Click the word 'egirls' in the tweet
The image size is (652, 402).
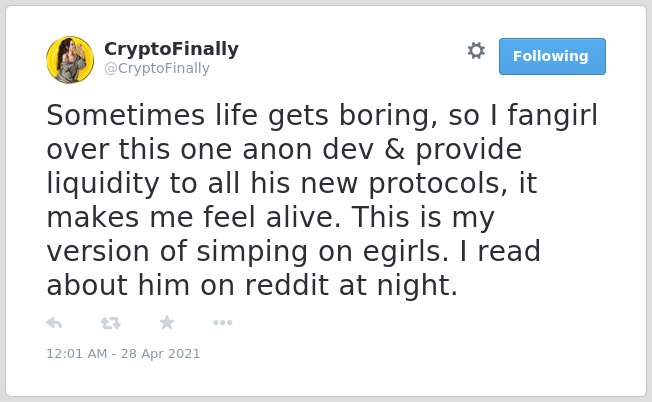pos(405,253)
